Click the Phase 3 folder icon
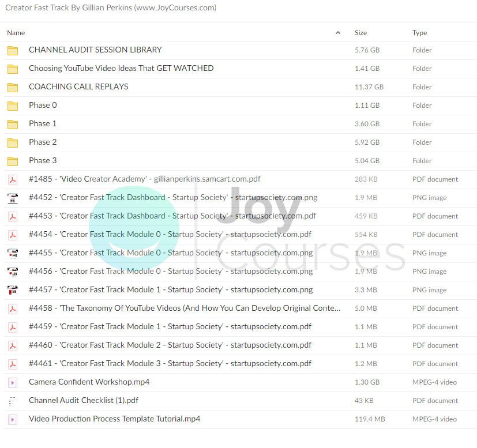 point(13,161)
